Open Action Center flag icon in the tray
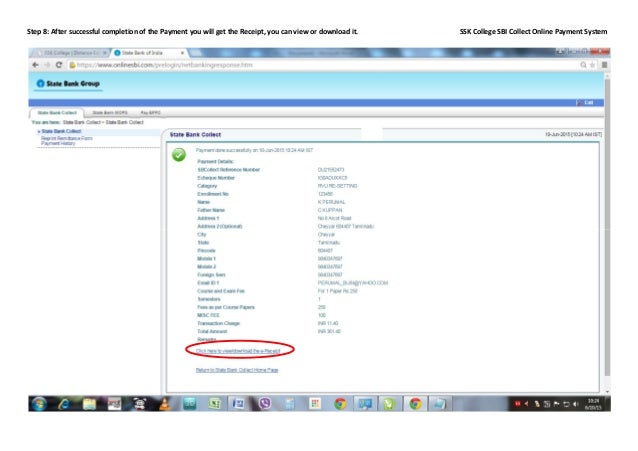The image size is (638, 451). pyautogui.click(x=556, y=404)
